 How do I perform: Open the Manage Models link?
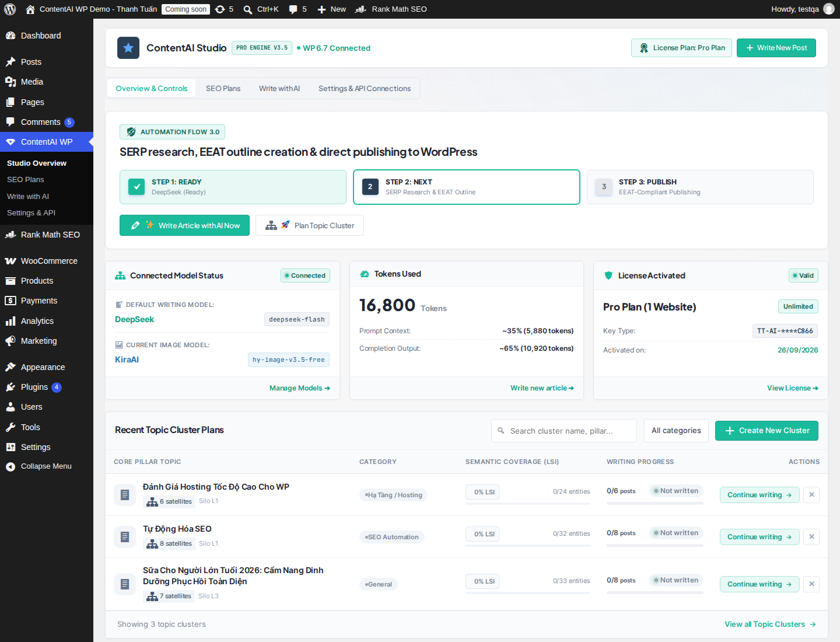(x=300, y=388)
